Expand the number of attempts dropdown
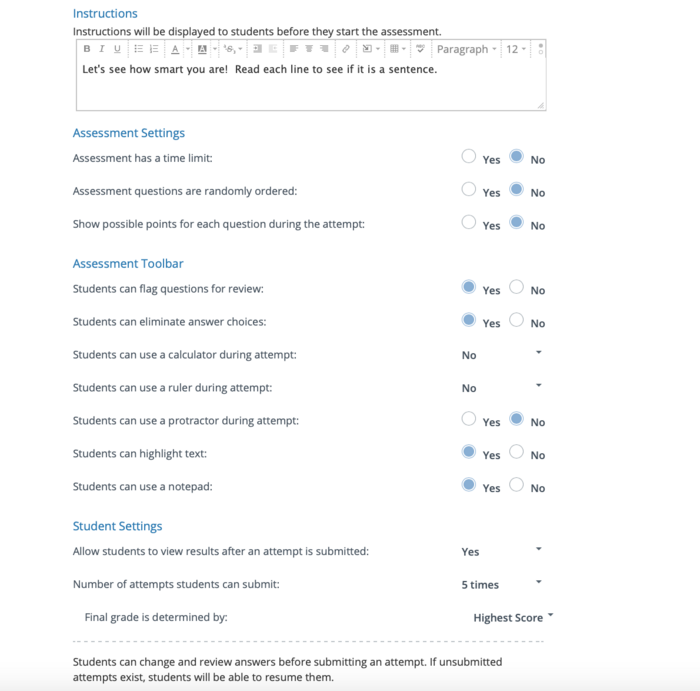 click(502, 584)
